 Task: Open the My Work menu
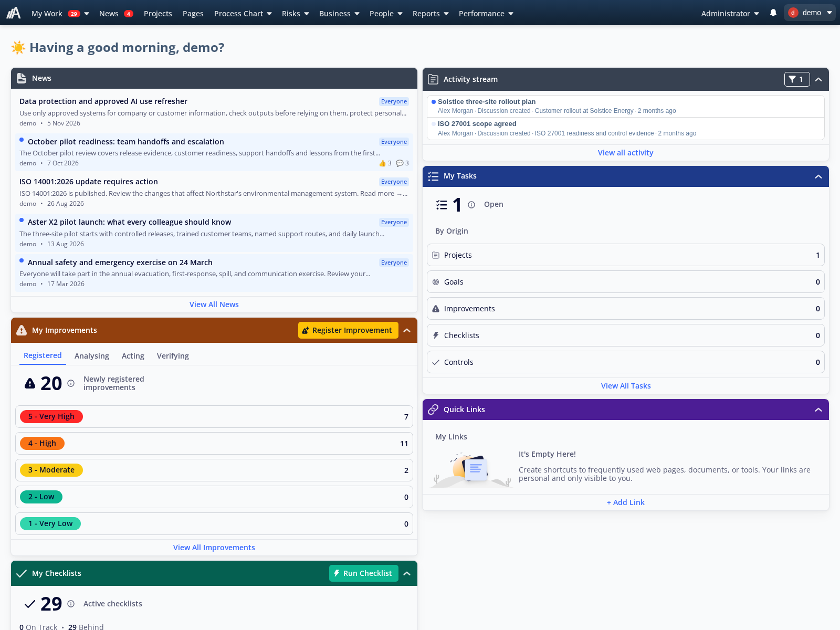(60, 14)
